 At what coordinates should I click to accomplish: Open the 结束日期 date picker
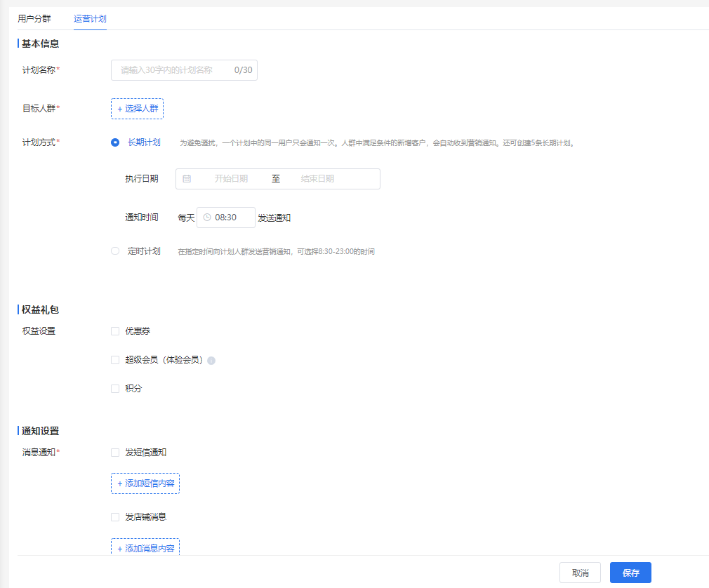tap(317, 178)
